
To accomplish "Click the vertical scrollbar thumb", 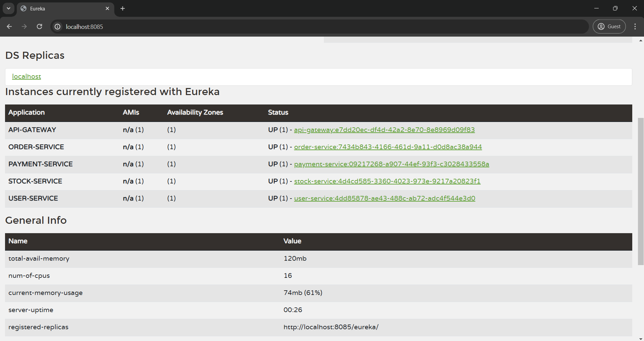I will tap(641, 191).
